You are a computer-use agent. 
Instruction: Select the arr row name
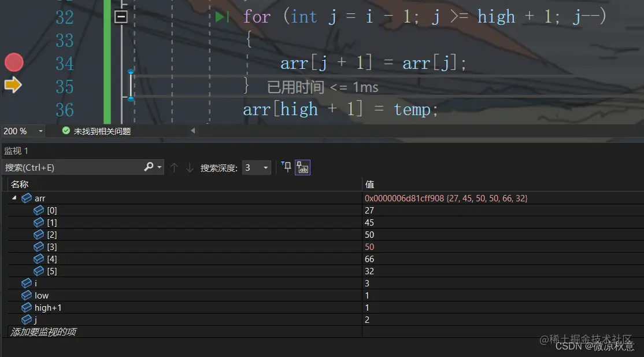pyautogui.click(x=40, y=198)
